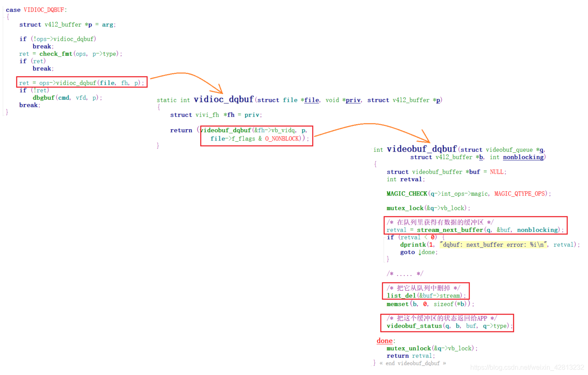The height and width of the screenshot is (375, 588).
Task: Click 'ret = ops->vidioc_dqbuf(file, fh, p);' statement
Action: [x=82, y=83]
